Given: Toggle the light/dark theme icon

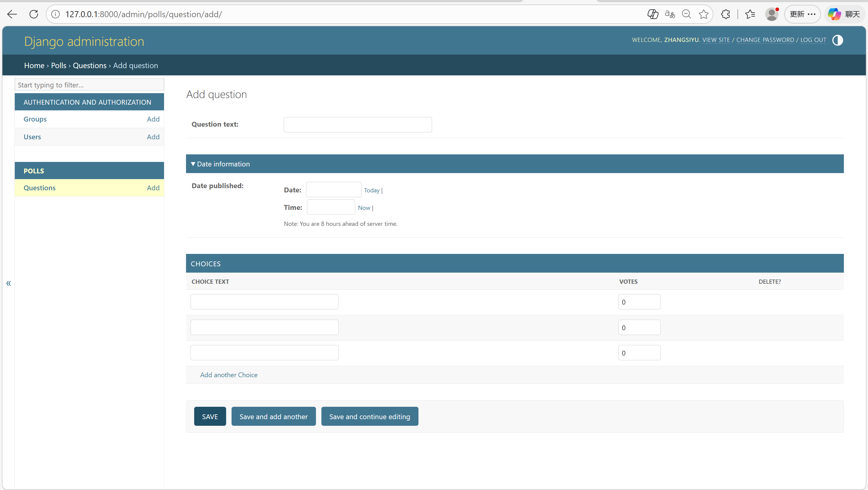Looking at the screenshot, I should (837, 40).
